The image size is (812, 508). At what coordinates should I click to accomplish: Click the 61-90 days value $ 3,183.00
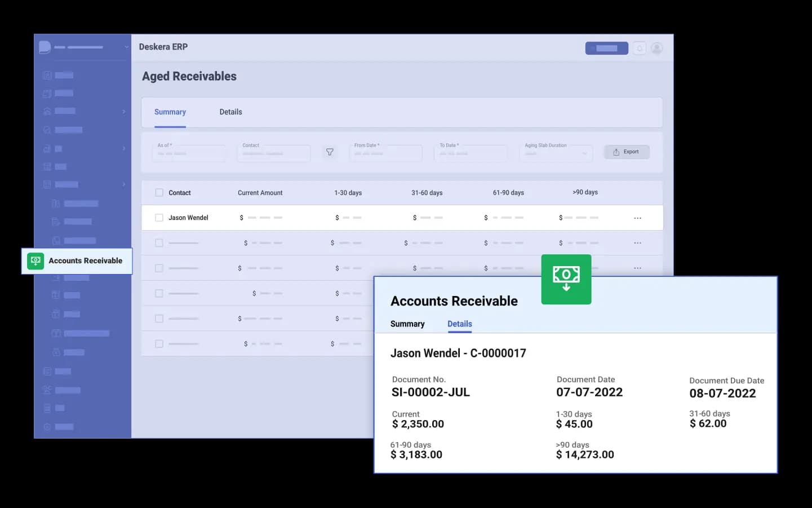(416, 454)
